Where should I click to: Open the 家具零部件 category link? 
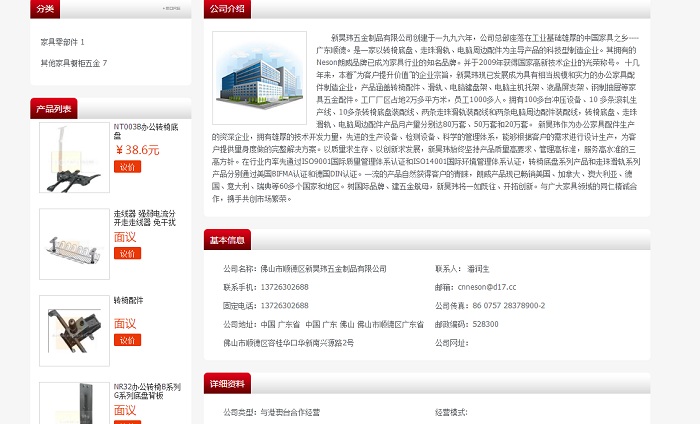[x=62, y=42]
